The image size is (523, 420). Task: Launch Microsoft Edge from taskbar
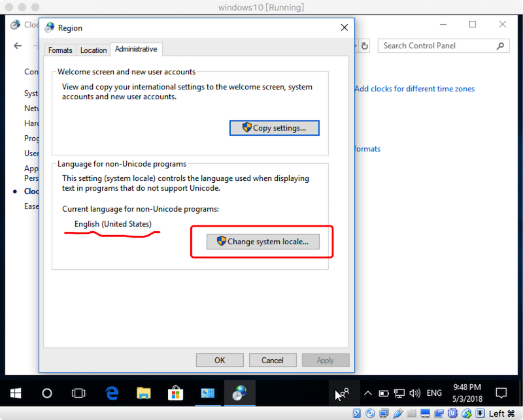click(112, 393)
